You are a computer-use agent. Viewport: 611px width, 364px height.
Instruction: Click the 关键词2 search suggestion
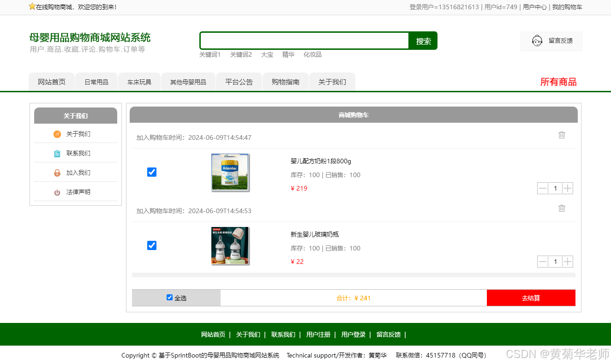(x=241, y=54)
